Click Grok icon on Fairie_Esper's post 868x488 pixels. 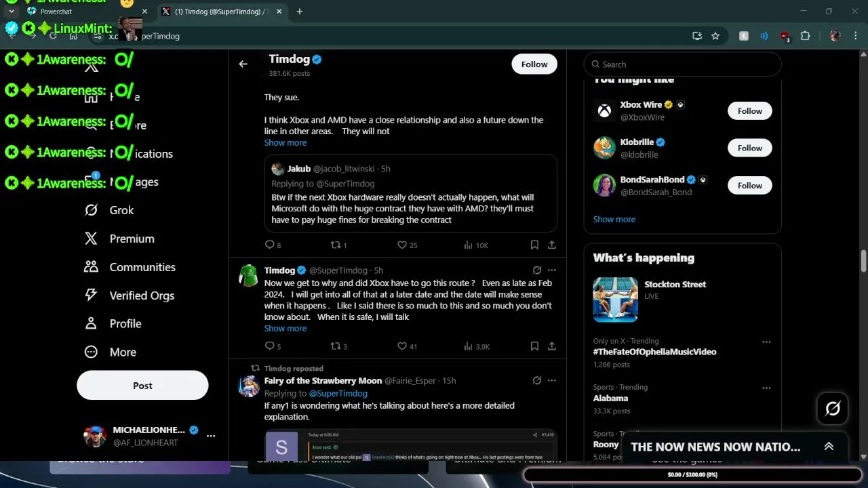536,380
